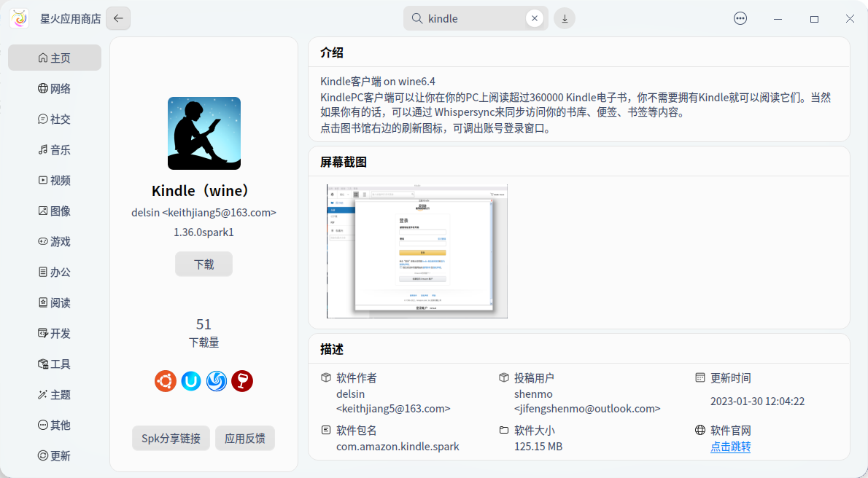Click the 软件官网 globe icon
Viewport: 868px width, 478px height.
tap(700, 430)
